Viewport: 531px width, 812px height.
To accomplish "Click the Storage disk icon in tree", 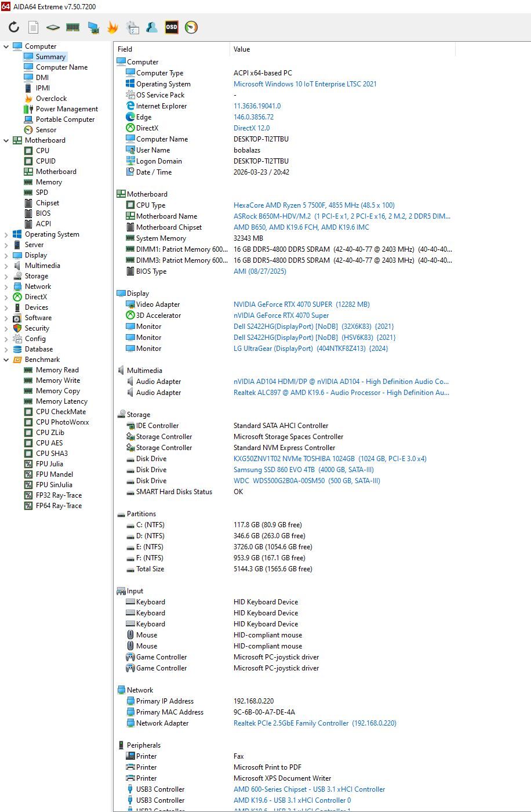I will click(17, 276).
